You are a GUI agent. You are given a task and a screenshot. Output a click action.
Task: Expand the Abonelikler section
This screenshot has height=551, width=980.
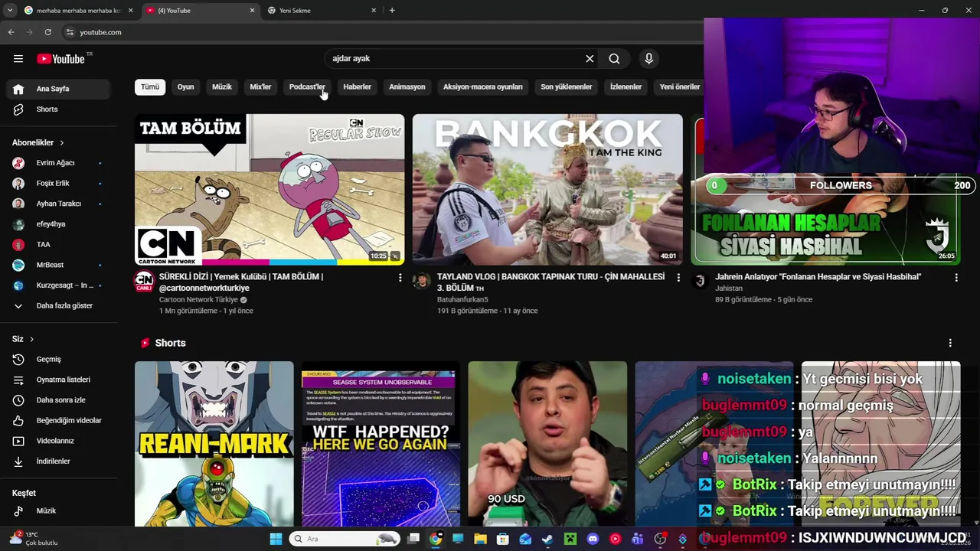pyautogui.click(x=38, y=142)
